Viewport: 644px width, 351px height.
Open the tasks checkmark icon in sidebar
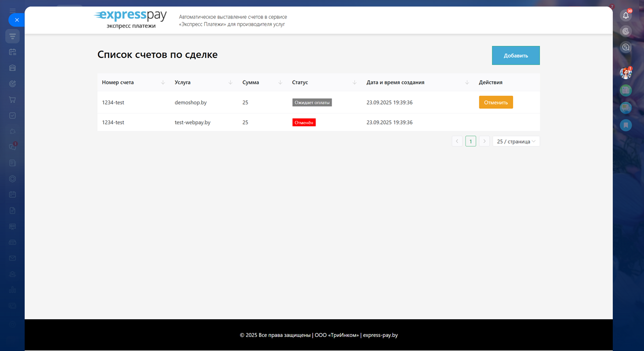pyautogui.click(x=13, y=115)
